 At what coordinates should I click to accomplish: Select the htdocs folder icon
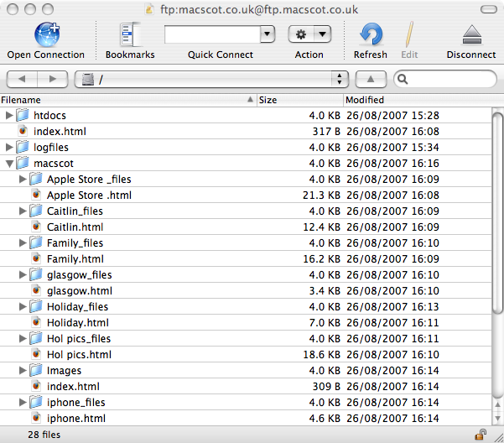[23, 115]
